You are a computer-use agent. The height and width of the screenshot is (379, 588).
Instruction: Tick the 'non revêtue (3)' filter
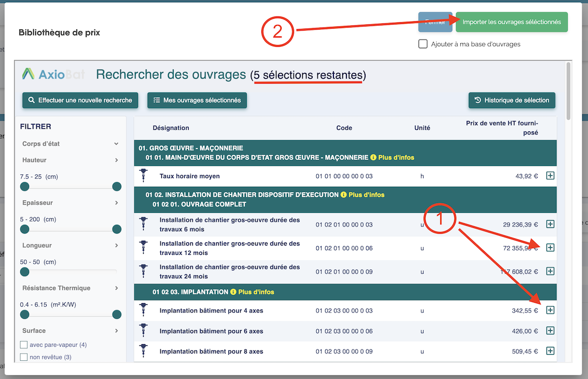(x=24, y=357)
